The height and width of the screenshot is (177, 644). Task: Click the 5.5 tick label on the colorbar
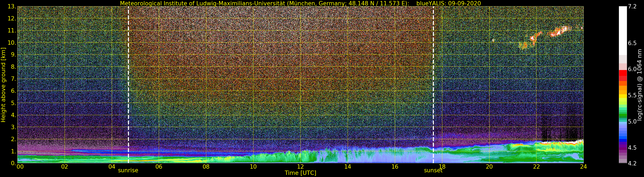632,95
